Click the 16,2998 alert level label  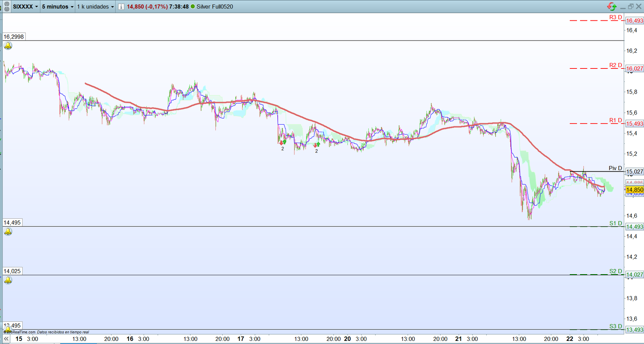click(14, 36)
